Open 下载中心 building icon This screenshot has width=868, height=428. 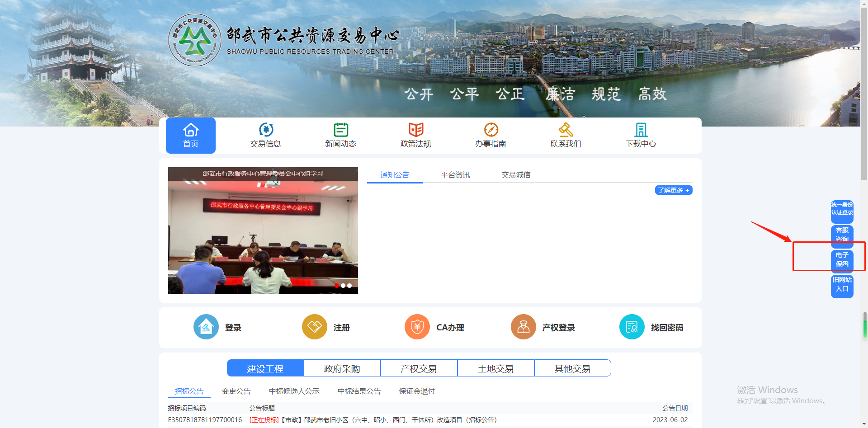tap(641, 130)
